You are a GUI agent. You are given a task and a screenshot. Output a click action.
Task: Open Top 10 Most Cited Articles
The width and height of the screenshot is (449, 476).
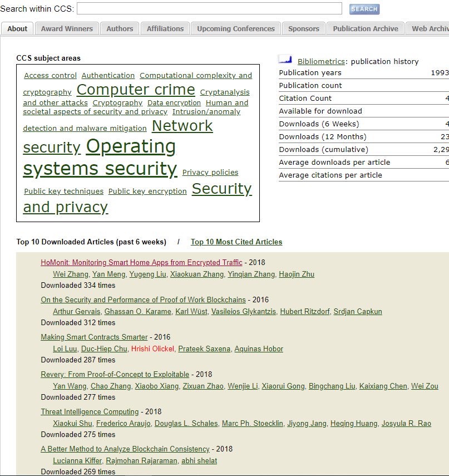point(236,242)
